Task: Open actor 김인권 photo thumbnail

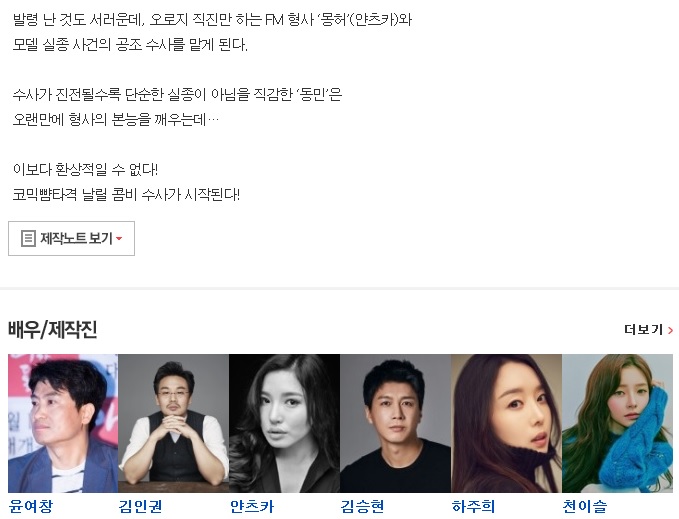Action: (174, 423)
